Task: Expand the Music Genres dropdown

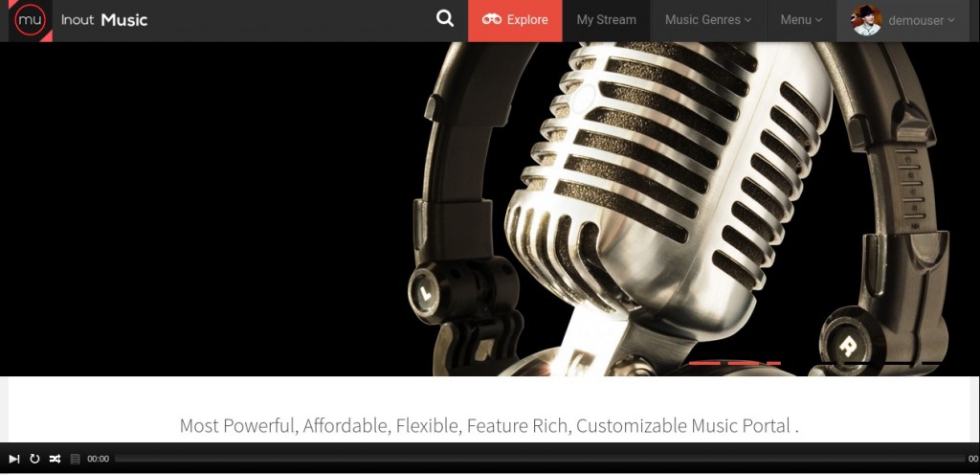Action: click(707, 20)
